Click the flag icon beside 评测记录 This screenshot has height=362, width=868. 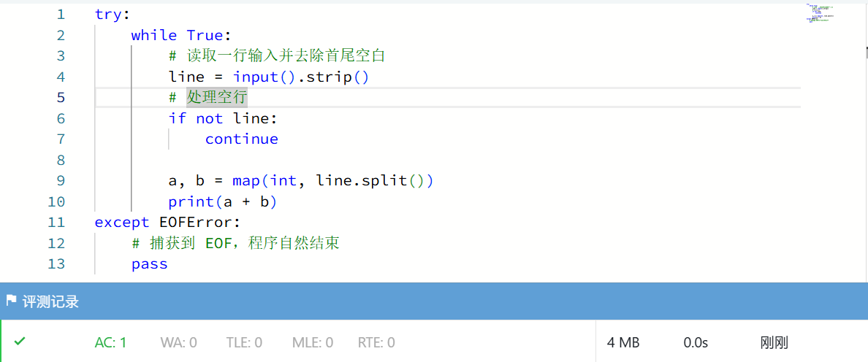click(x=11, y=301)
